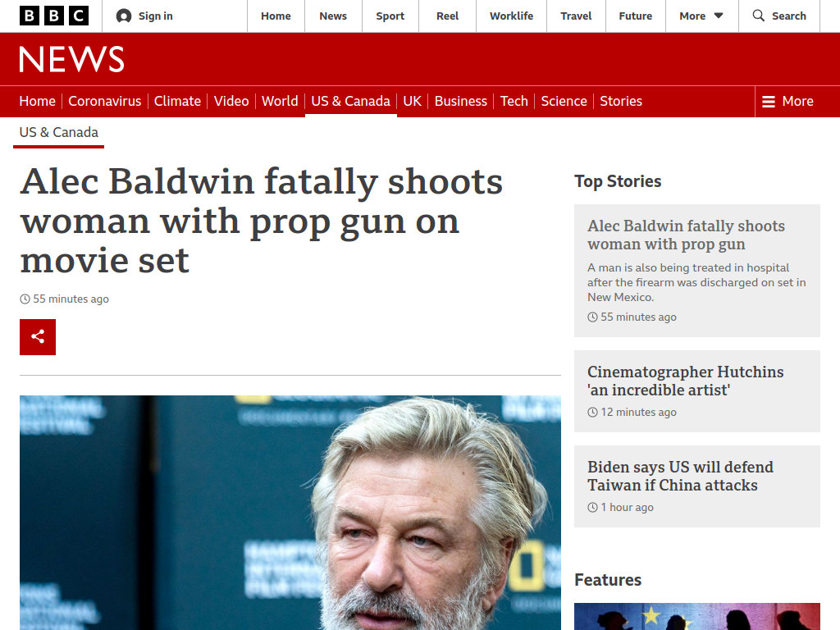Screen dimensions: 840x630
Task: Click the main article headline
Action: tap(262, 221)
